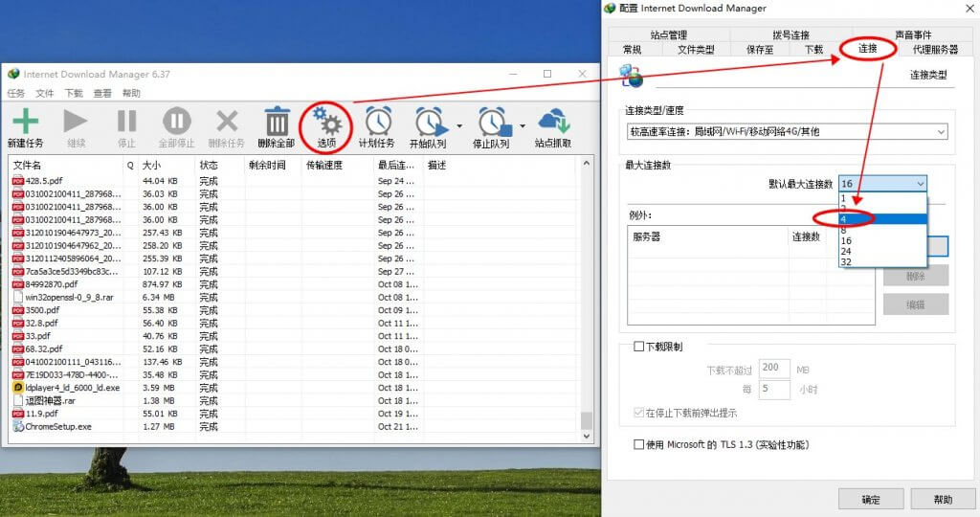Image resolution: width=980 pixels, height=517 pixels.
Task: Click scroll down arrow of download list
Action: coord(587,437)
